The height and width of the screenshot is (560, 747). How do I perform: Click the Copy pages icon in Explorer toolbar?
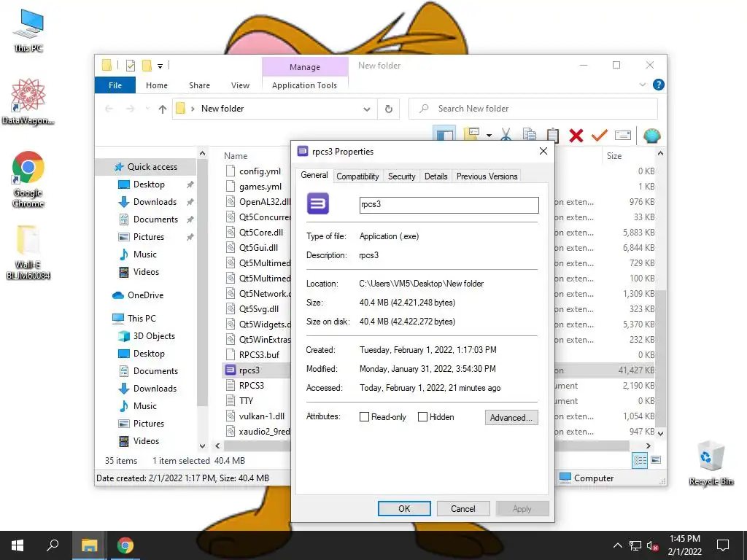[x=530, y=136]
